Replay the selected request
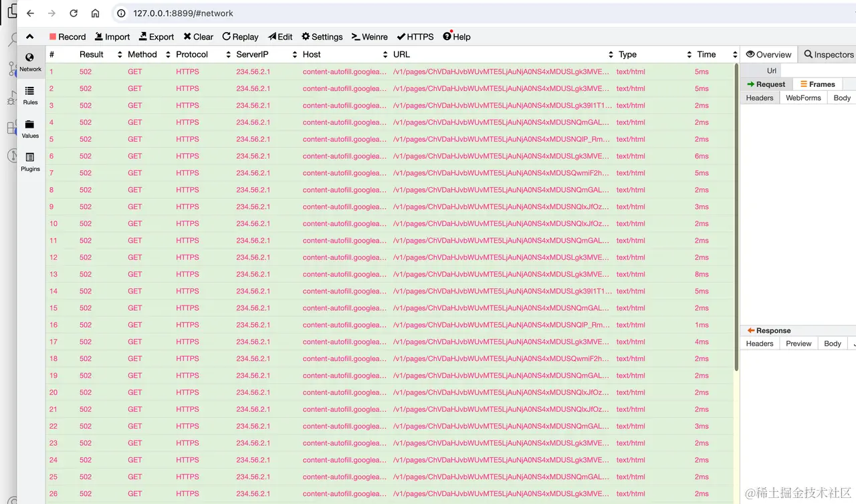The width and height of the screenshot is (856, 504). 240,37
